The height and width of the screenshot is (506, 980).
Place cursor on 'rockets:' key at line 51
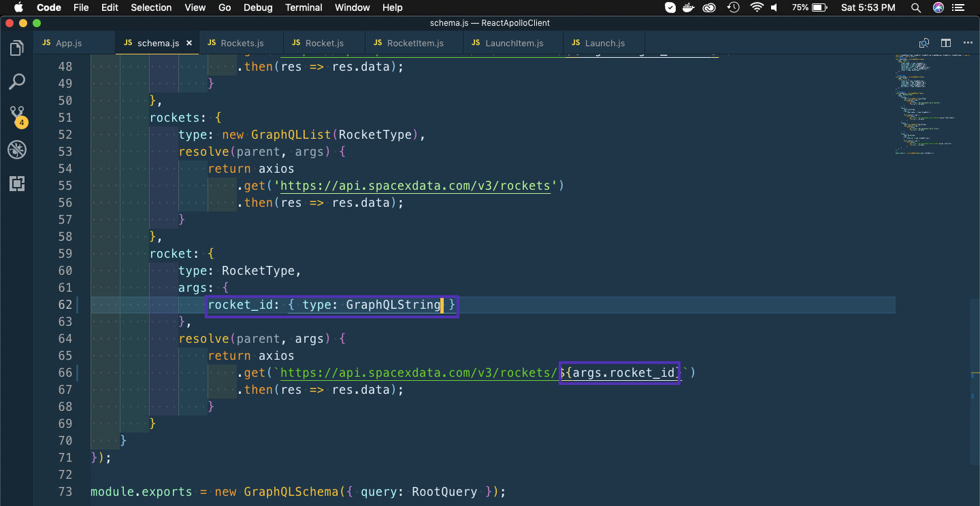178,118
